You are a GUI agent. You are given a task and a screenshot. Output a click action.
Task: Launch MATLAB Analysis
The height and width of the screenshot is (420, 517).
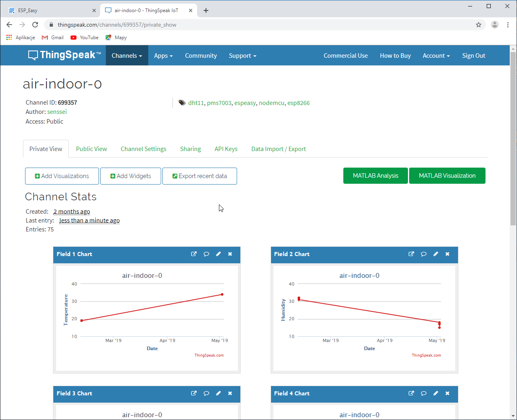click(x=376, y=176)
